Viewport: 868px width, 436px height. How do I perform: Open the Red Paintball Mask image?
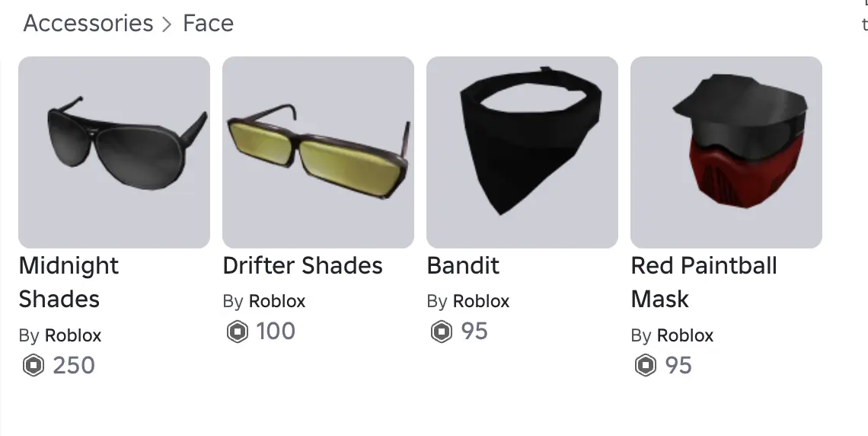point(726,152)
